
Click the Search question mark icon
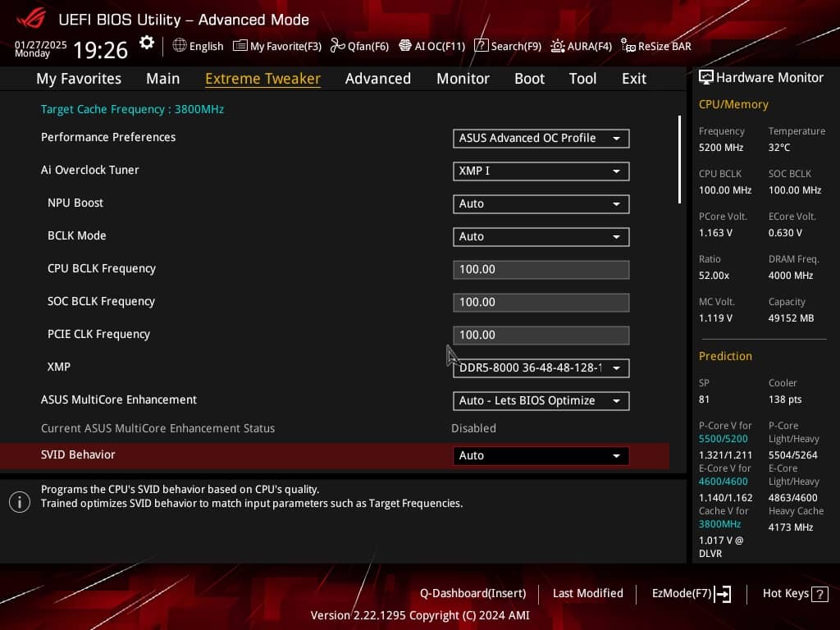point(481,46)
